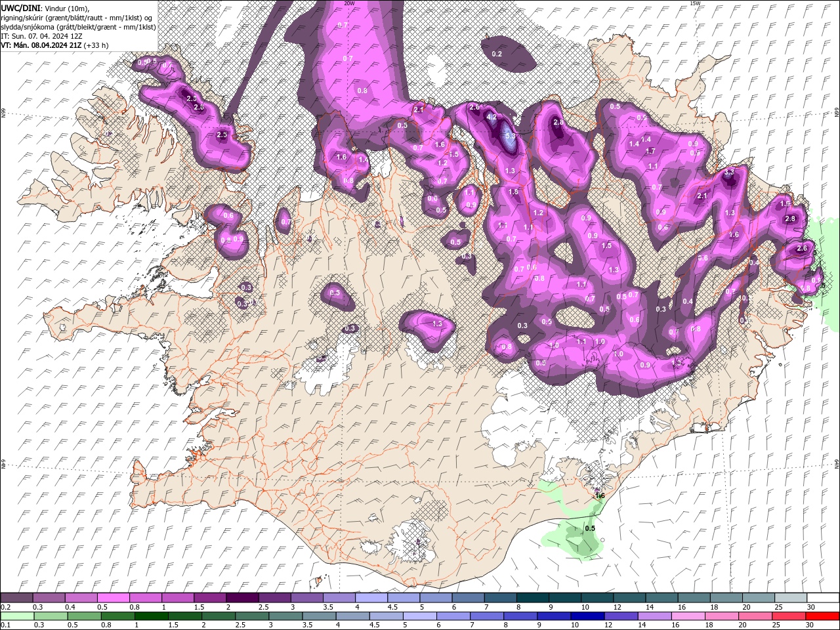This screenshot has width=840, height=630.
Task: Pick upper legend lavender swatch 4 to 4.5
Action: 371,598
